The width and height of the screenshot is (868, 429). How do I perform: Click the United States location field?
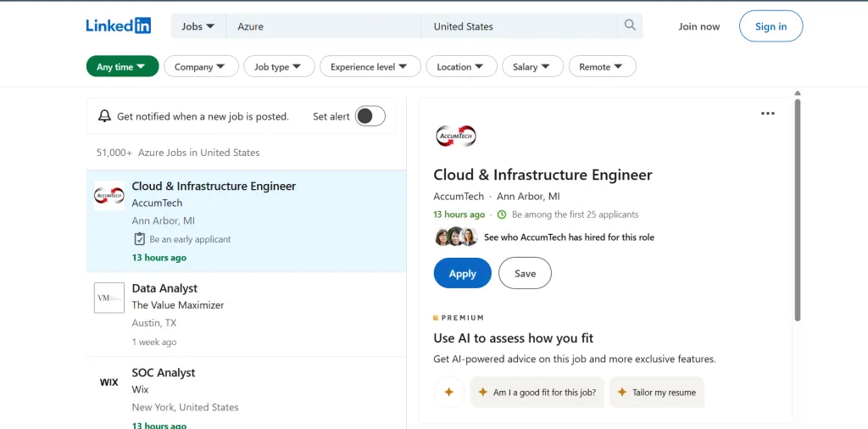(520, 26)
